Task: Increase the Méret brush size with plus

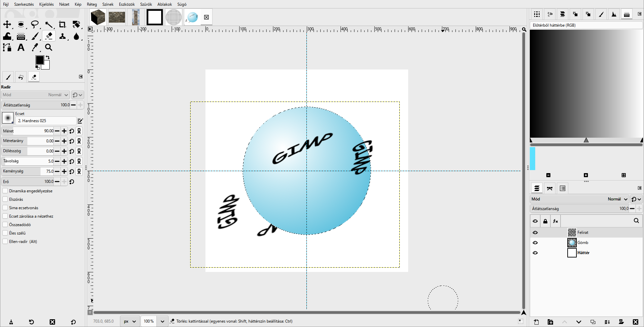Action: 64,131
